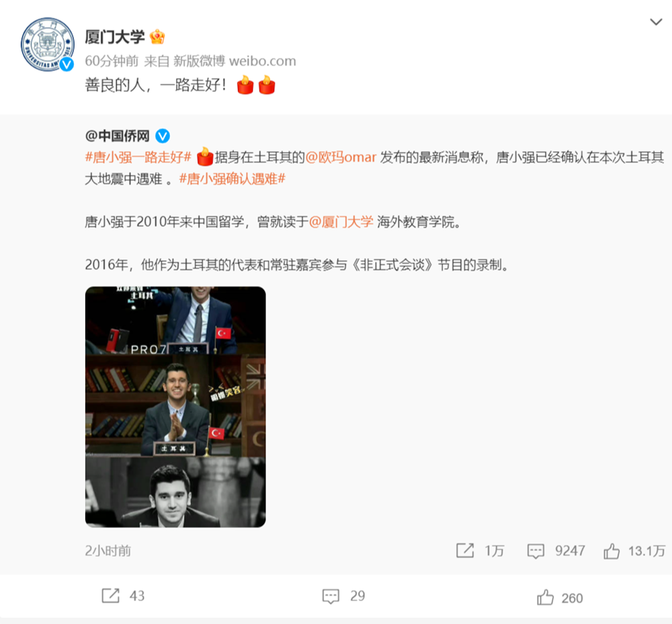
Task: Click the 厦门大学 account name
Action: [x=115, y=37]
